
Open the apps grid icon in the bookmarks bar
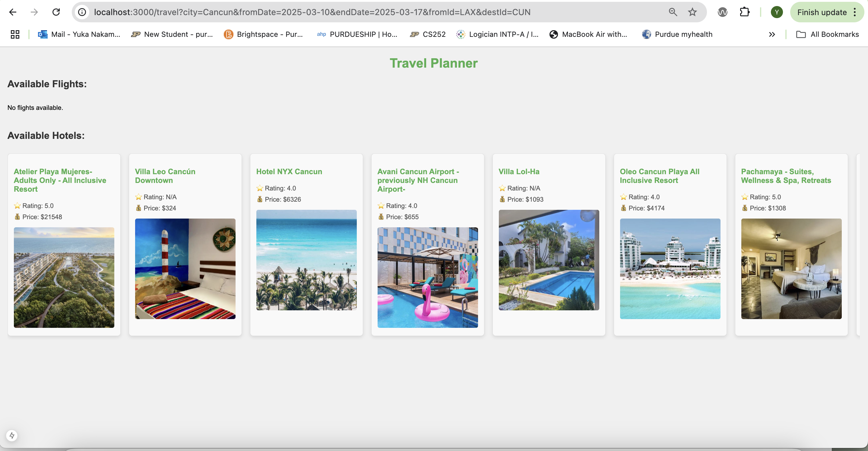15,34
